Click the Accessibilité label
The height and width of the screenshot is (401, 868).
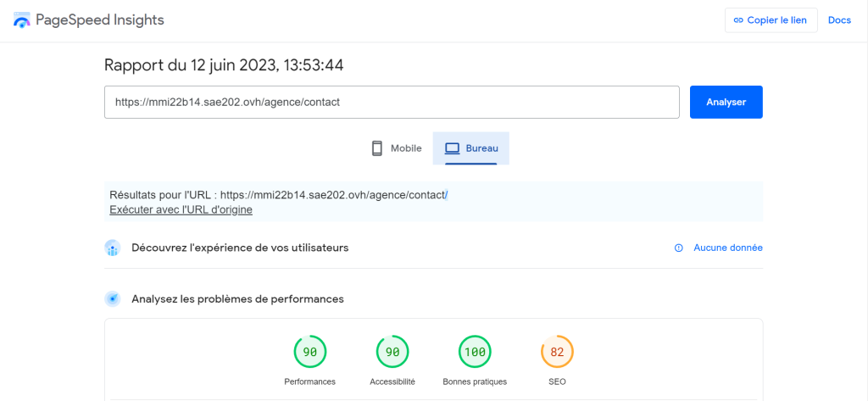click(x=392, y=382)
